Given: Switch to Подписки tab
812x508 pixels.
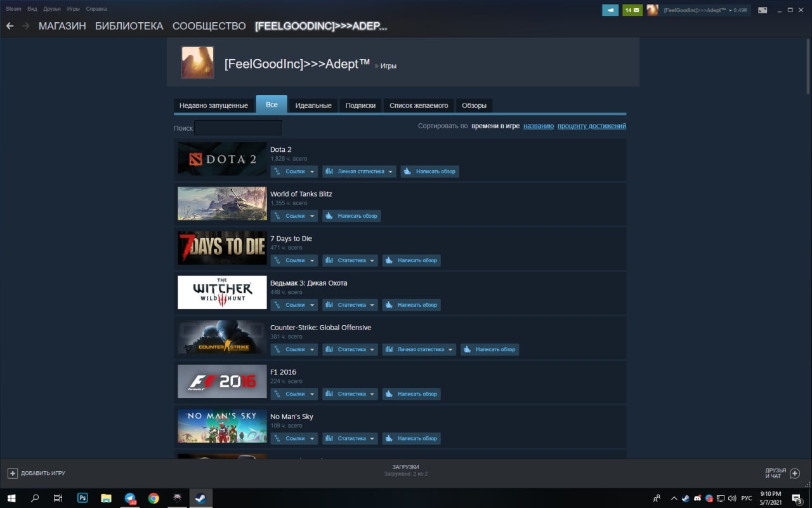Looking at the screenshot, I should click(x=360, y=105).
